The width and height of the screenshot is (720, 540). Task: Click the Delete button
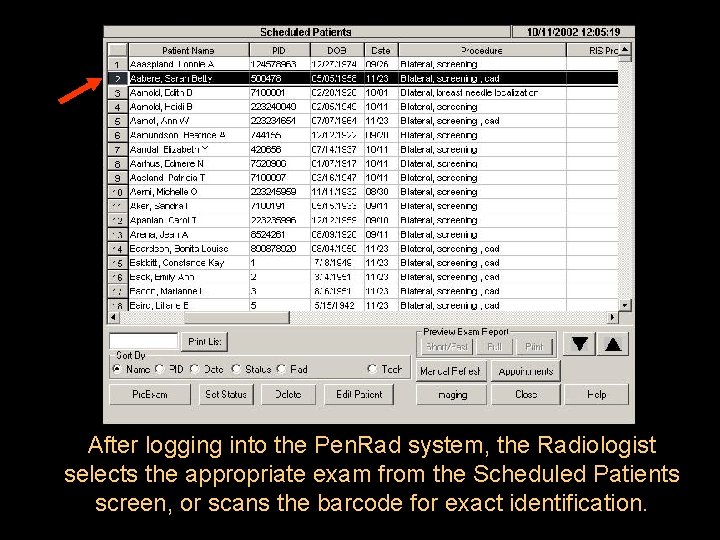click(288, 394)
